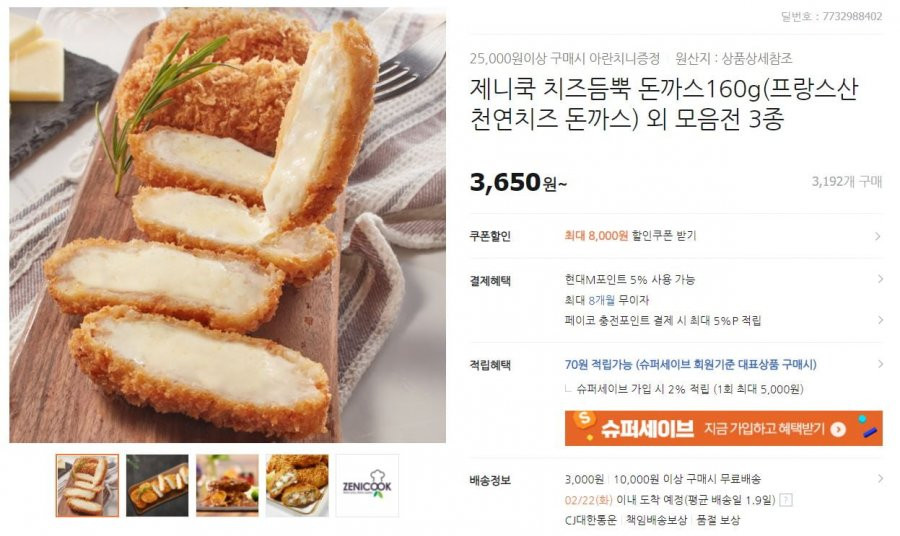900x536 pixels.
Task: Click the 최대 8개월 무이자 text
Action: click(607, 300)
